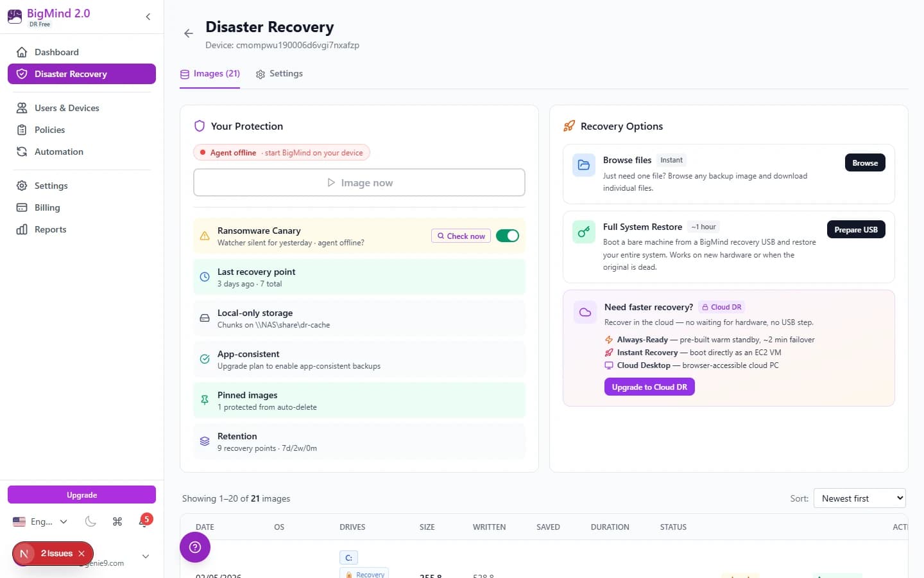Click the key icon for Full System Restore
Screen dimensions: 924x578
click(584, 232)
